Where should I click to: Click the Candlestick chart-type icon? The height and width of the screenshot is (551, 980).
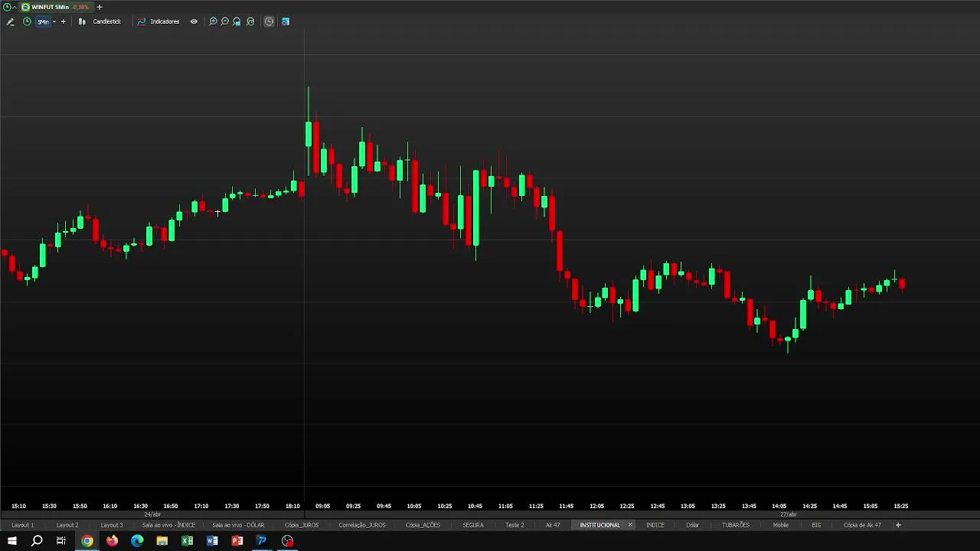pyautogui.click(x=82, y=21)
